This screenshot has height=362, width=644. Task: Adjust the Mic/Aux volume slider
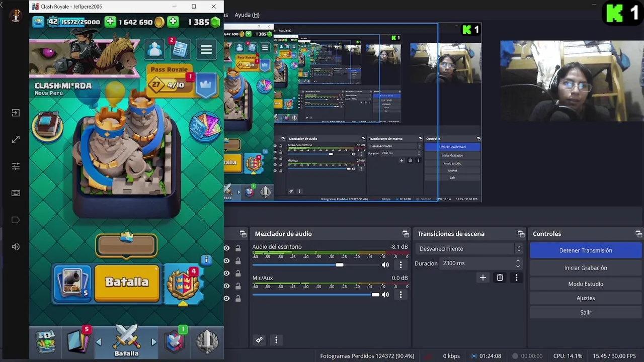tap(315, 295)
